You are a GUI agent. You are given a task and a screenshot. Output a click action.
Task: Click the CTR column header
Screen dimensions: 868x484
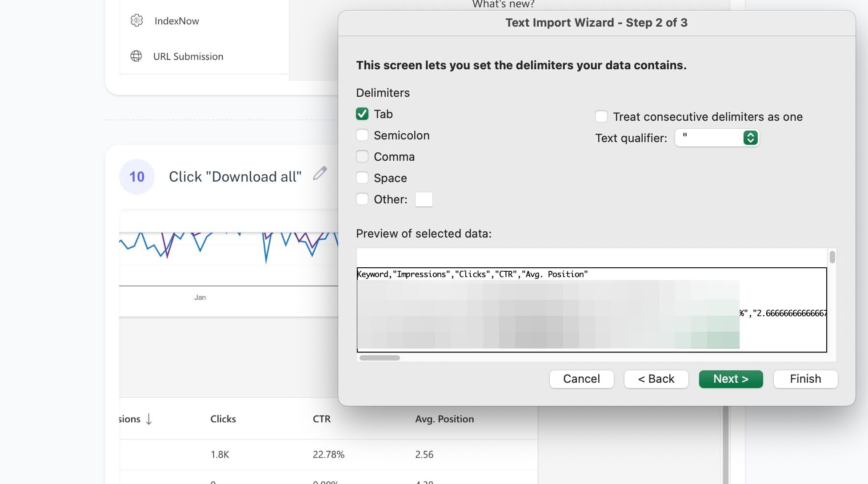(x=322, y=419)
